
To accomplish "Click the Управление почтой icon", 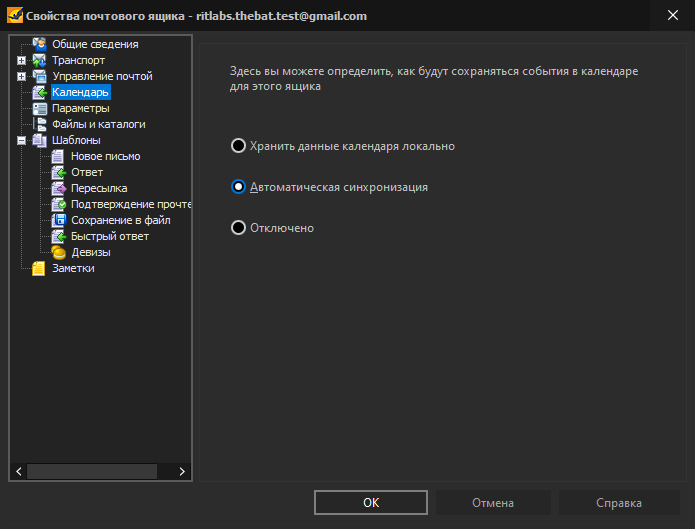I will click(39, 76).
